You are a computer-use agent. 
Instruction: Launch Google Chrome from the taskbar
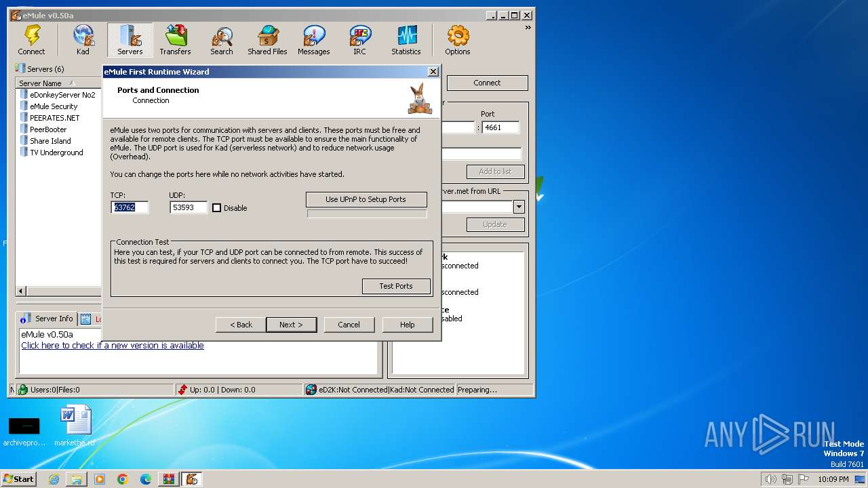123,479
